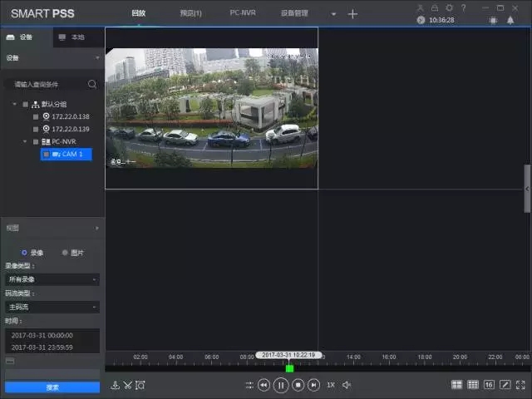Screen dimensions: 532x399
Task: Open custom layout edit icon
Action: tap(505, 384)
